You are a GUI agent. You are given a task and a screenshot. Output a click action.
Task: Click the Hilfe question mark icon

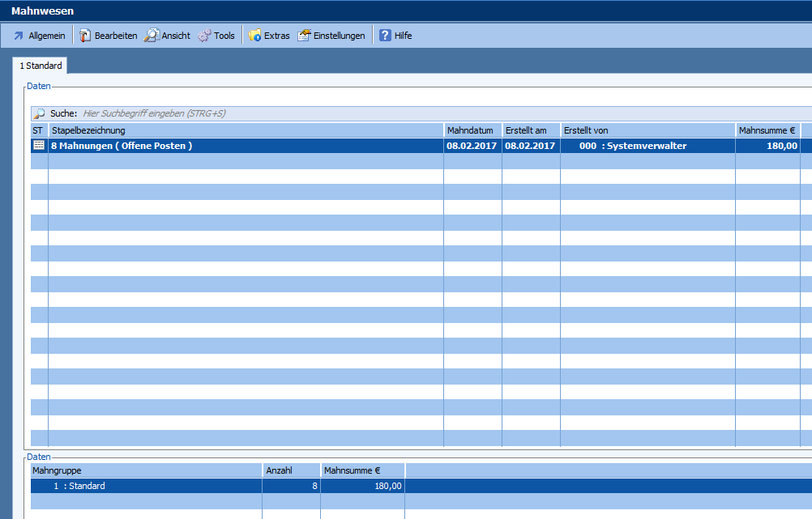(x=385, y=36)
